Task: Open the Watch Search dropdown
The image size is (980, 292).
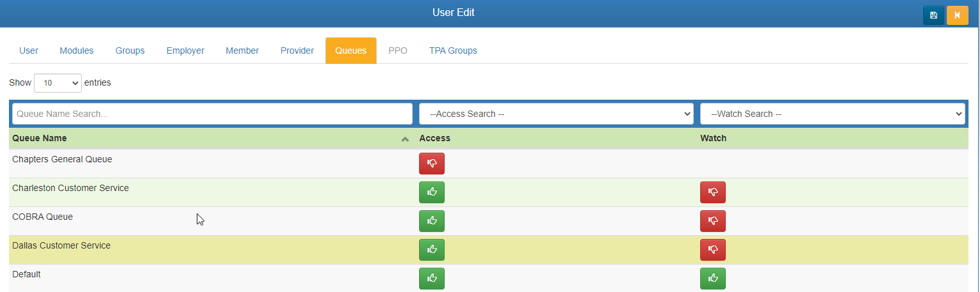Action: coord(832,114)
